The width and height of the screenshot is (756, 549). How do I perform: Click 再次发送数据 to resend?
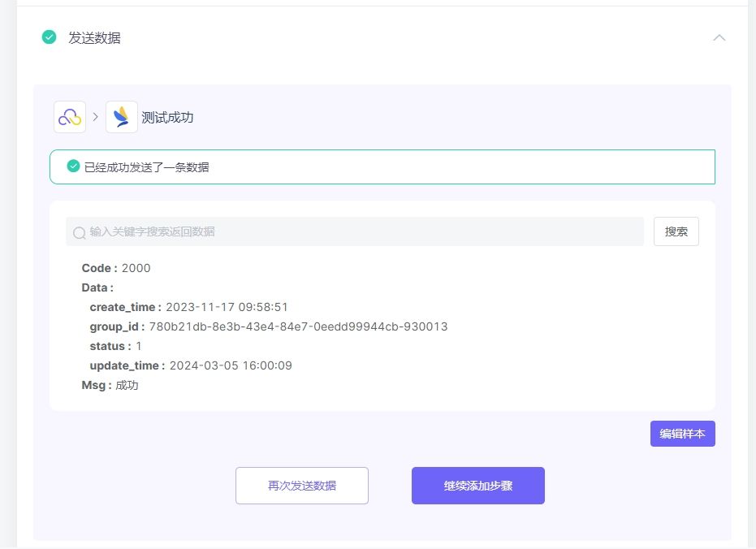tap(302, 486)
